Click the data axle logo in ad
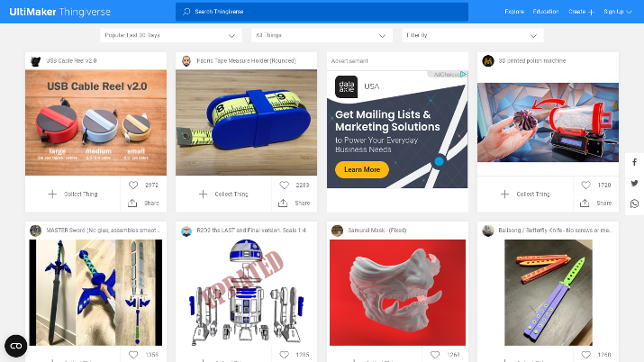 point(346,86)
